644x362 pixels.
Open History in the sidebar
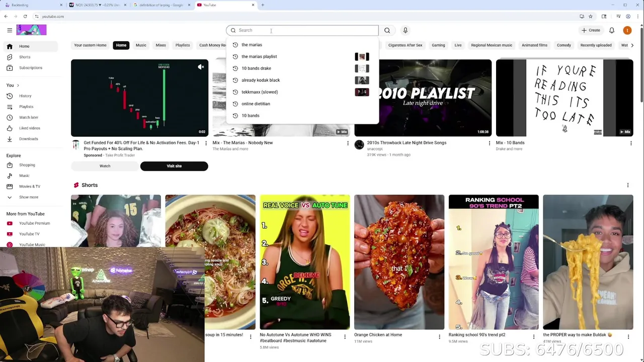30,96
